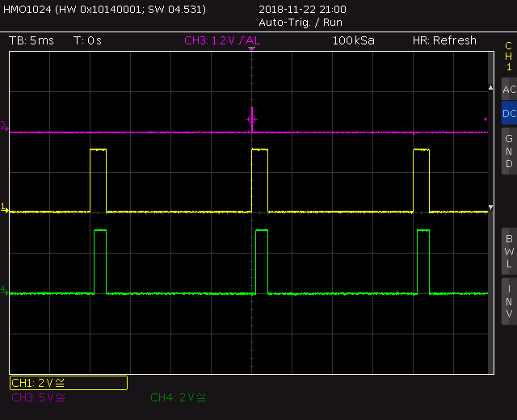Select the CH3 ground reference marker on left
Screen dimensions: 517x420
[4, 126]
